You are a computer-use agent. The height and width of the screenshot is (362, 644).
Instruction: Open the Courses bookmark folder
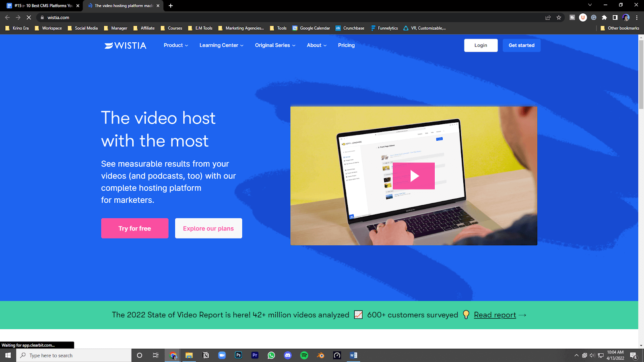[171, 28]
